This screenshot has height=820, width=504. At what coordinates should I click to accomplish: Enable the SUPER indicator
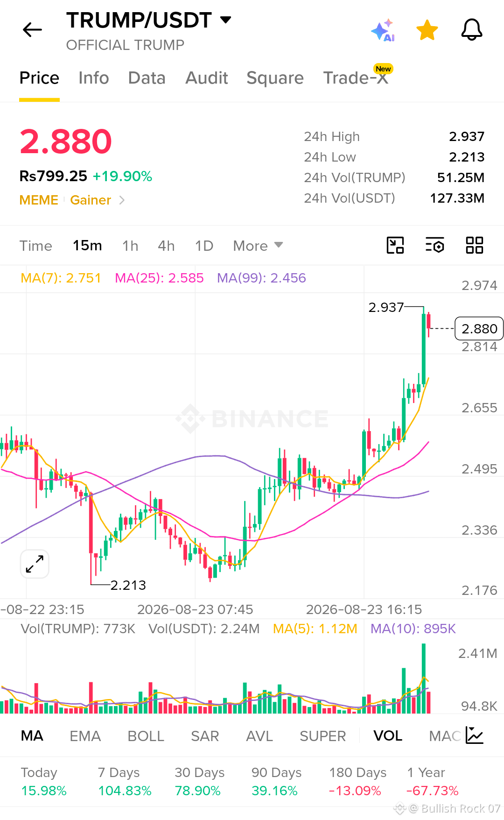(x=322, y=736)
